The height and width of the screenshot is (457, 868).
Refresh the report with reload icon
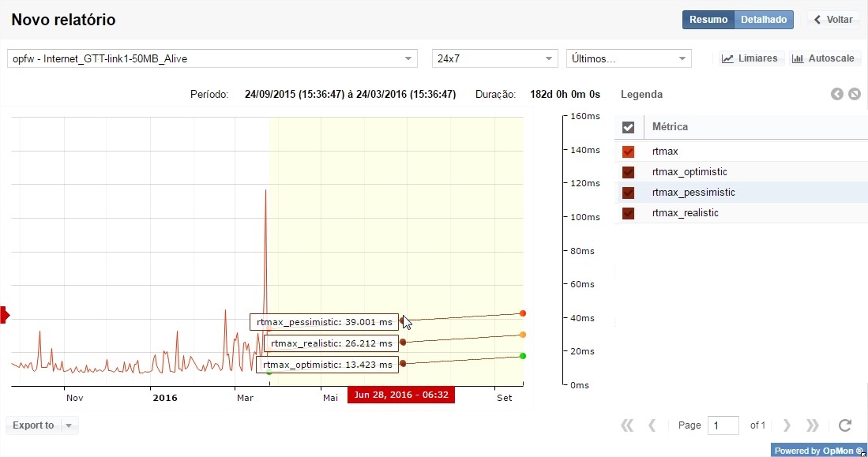pyautogui.click(x=844, y=425)
